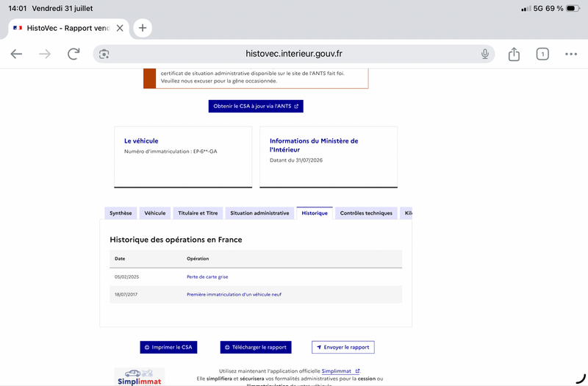
Task: Tap the camera search icon in address bar
Action: pyautogui.click(x=104, y=54)
